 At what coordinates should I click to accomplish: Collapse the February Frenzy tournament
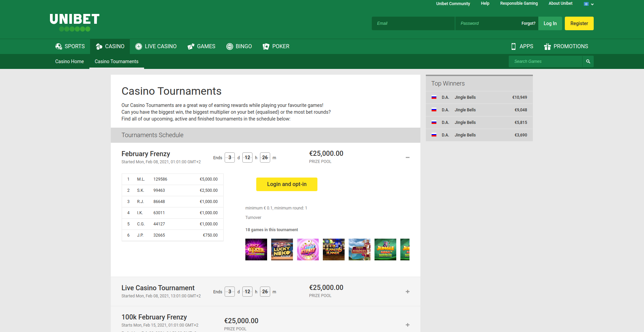click(x=407, y=158)
